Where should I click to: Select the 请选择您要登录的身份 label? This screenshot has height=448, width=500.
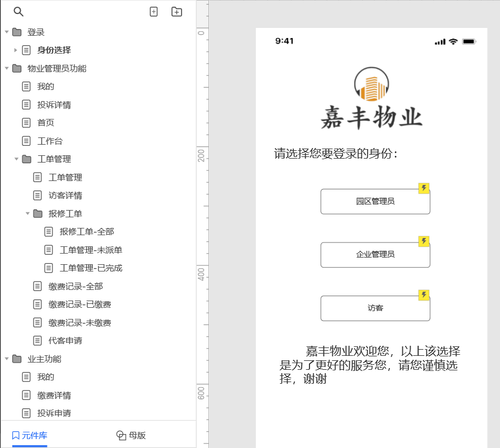[x=336, y=154]
